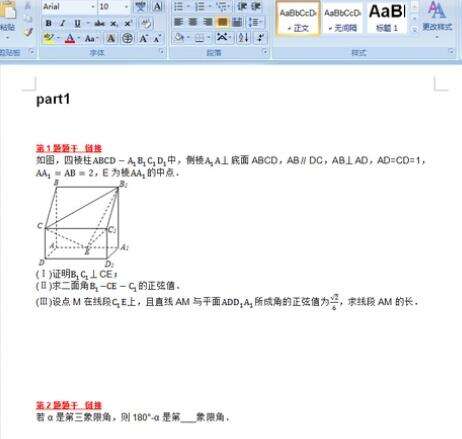
Task: Toggle Strikethrough formatting
Action: 99,23
